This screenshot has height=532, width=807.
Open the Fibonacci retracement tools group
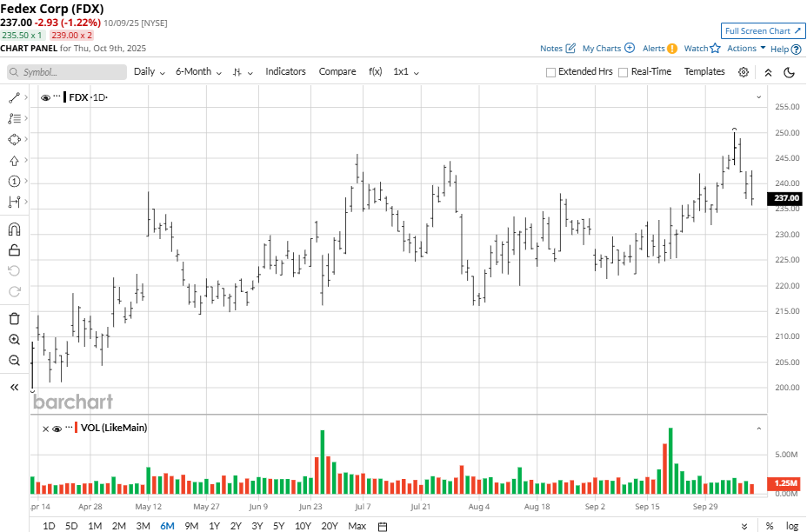tap(14, 118)
